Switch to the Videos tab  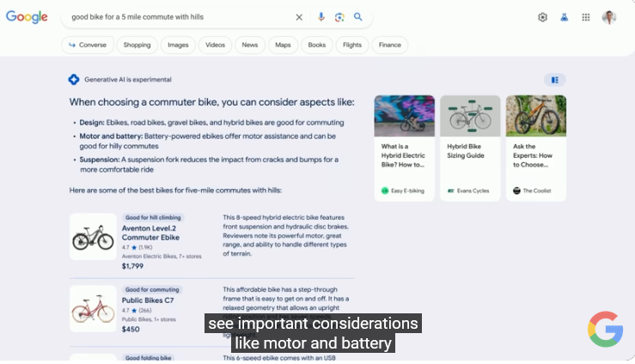pos(215,45)
